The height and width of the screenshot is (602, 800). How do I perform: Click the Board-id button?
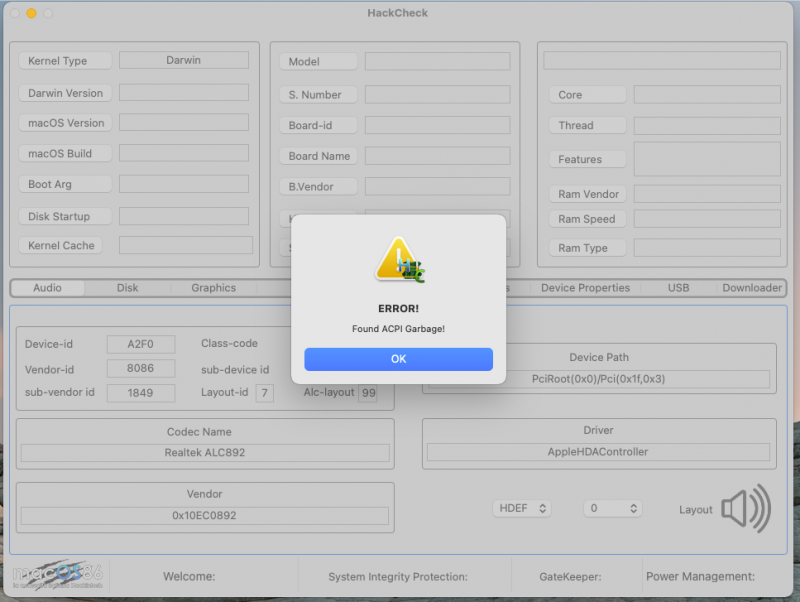[318, 126]
